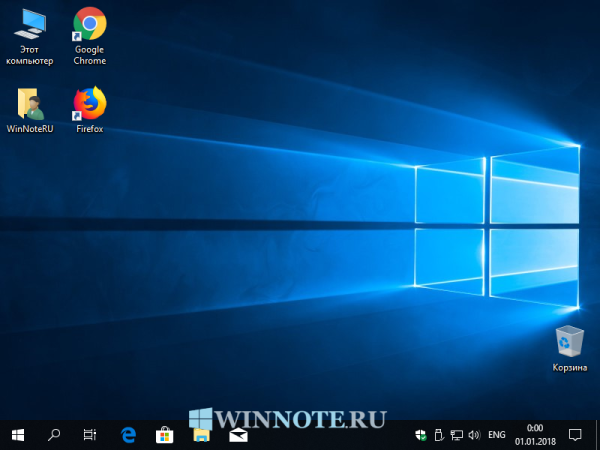Open the Google Chrome desktop shortcut
The width and height of the screenshot is (600, 450).
tap(89, 24)
